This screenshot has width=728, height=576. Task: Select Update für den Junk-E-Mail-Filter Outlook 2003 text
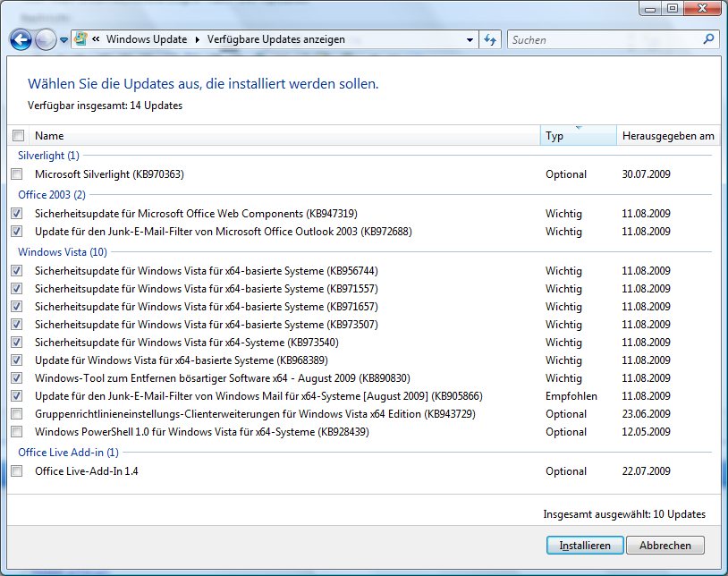click(x=224, y=231)
